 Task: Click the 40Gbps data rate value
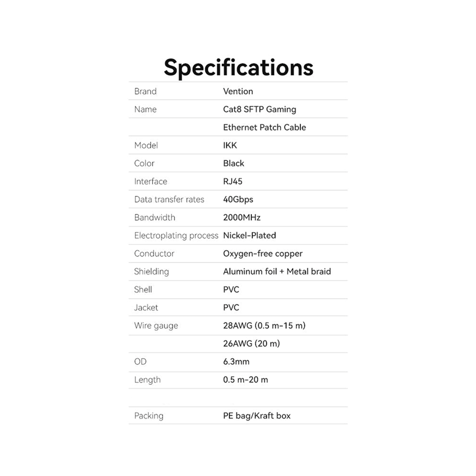[238, 199]
